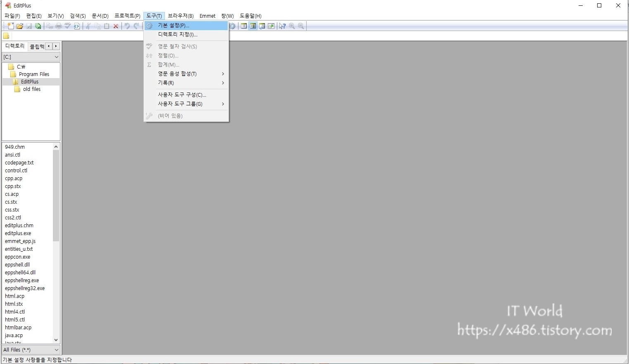Screen dimensions: 629x364
Task: Open the 프로젝트(P) menu
Action: (127, 16)
